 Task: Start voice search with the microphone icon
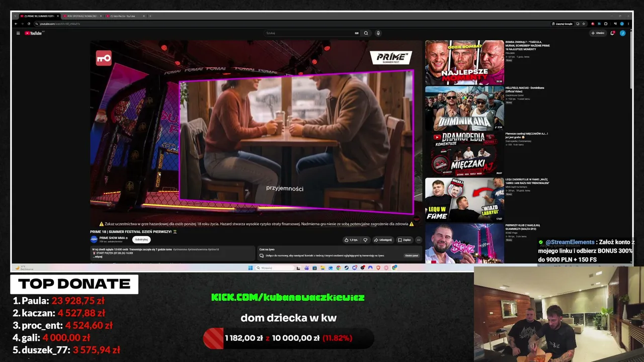(x=378, y=33)
